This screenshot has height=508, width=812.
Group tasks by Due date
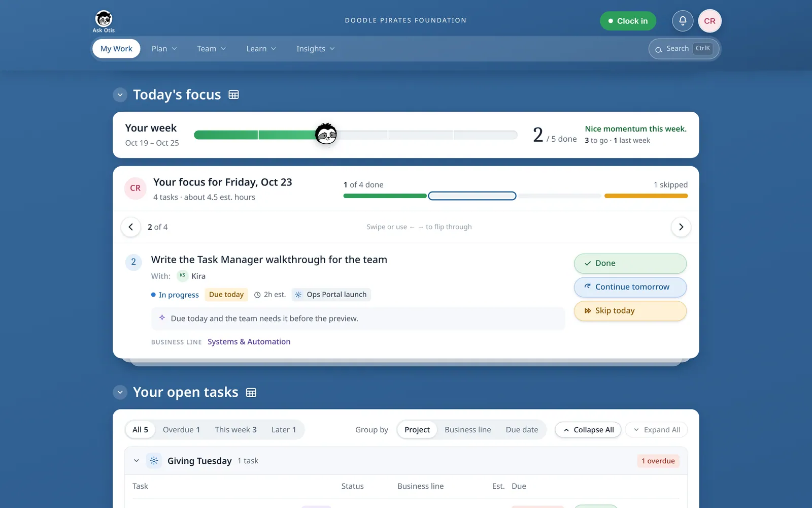coord(522,430)
